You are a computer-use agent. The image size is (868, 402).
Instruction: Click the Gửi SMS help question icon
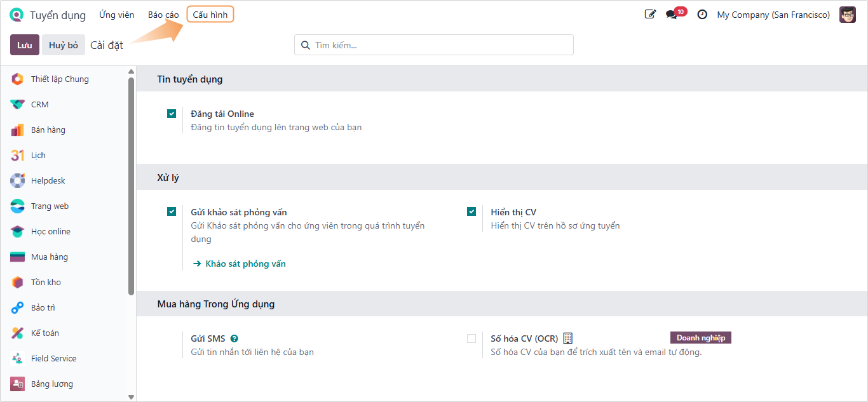[x=234, y=339]
